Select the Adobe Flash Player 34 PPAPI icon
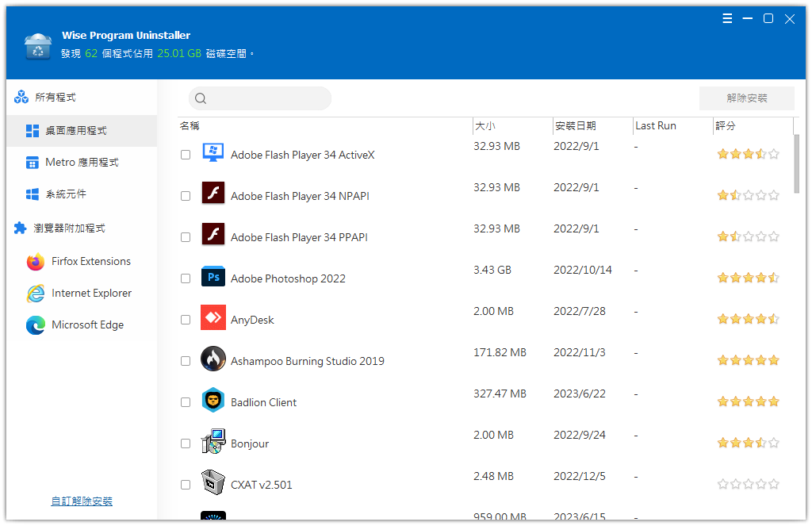The height and width of the screenshot is (526, 812). coord(213,234)
